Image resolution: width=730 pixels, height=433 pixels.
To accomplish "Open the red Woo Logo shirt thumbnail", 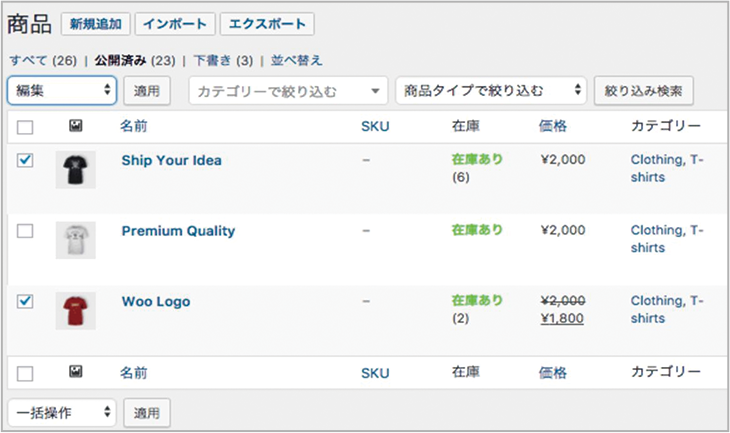I will [75, 310].
